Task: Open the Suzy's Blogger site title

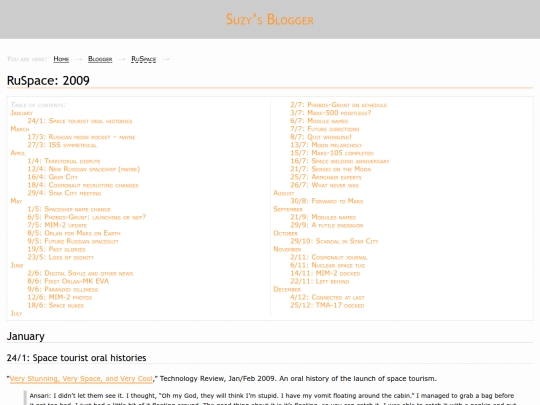Action: pyautogui.click(x=270, y=20)
